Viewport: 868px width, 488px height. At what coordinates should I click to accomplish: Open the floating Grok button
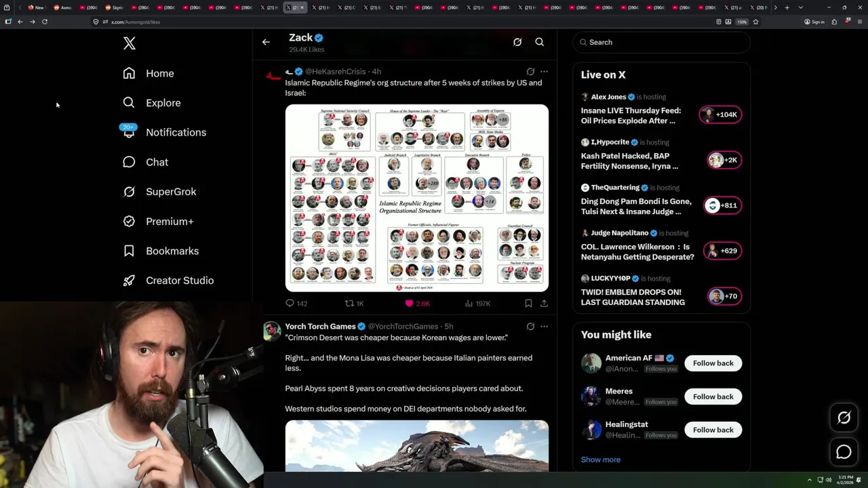coord(844,418)
